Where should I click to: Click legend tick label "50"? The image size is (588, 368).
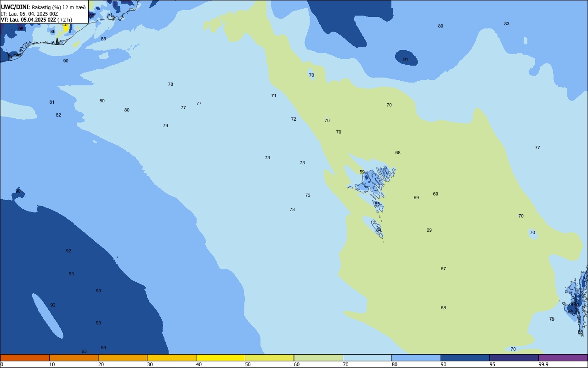[x=248, y=364]
